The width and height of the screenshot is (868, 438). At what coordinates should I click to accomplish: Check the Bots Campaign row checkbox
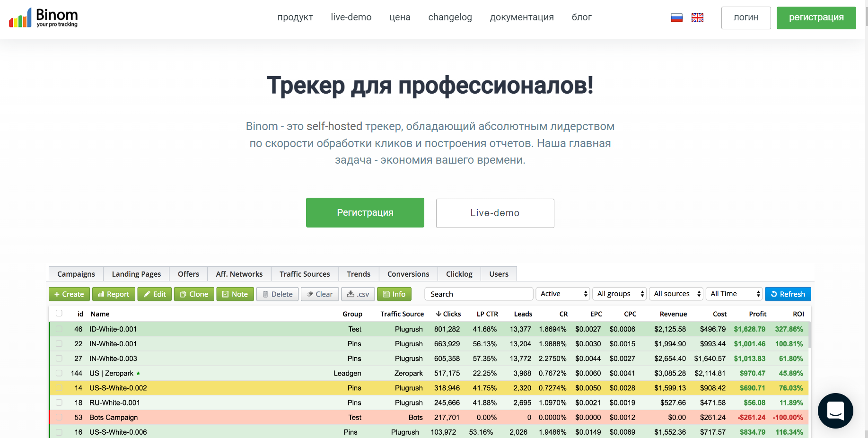(59, 417)
